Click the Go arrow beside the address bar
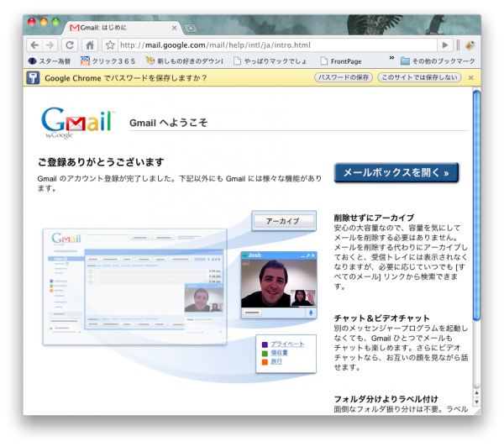Viewport: 504px width, 447px height. point(445,45)
